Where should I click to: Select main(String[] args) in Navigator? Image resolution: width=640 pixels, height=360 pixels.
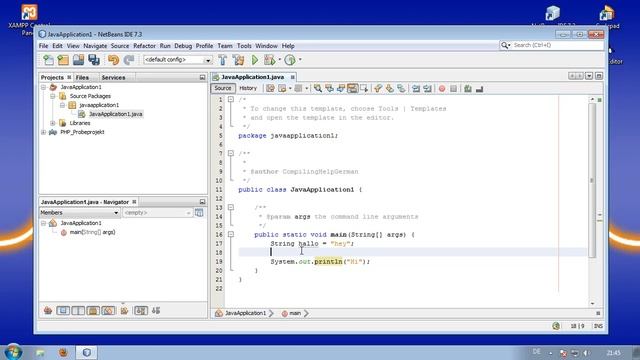point(92,232)
